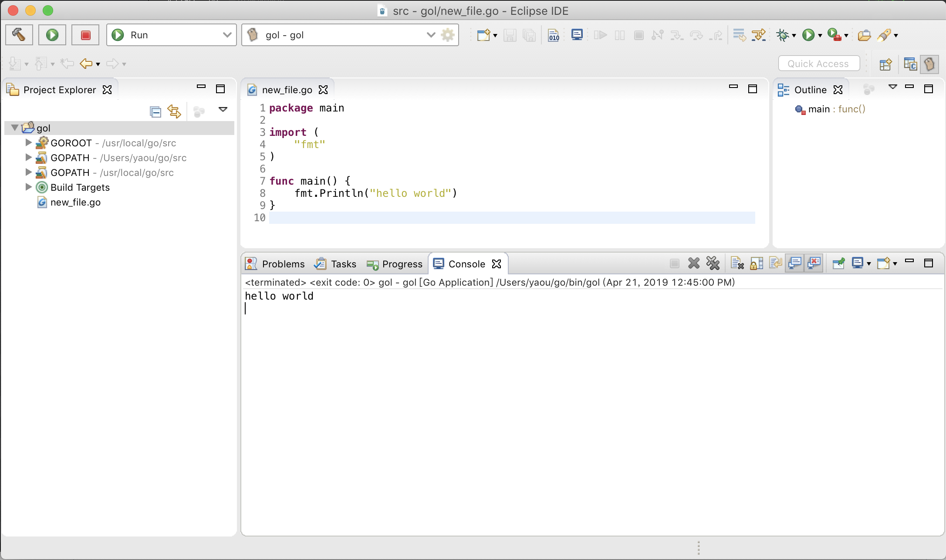
Task: Toggle Link with Editor in Project Explorer
Action: click(x=174, y=112)
